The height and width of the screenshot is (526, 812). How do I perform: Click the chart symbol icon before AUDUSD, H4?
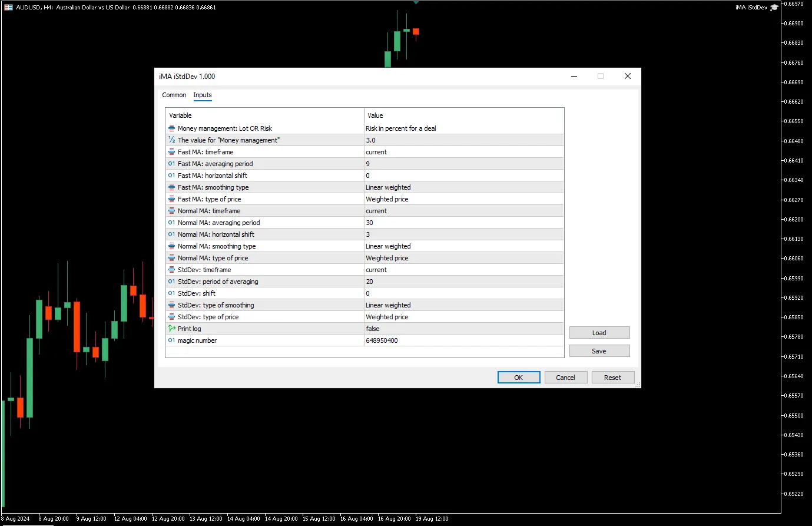(8, 8)
